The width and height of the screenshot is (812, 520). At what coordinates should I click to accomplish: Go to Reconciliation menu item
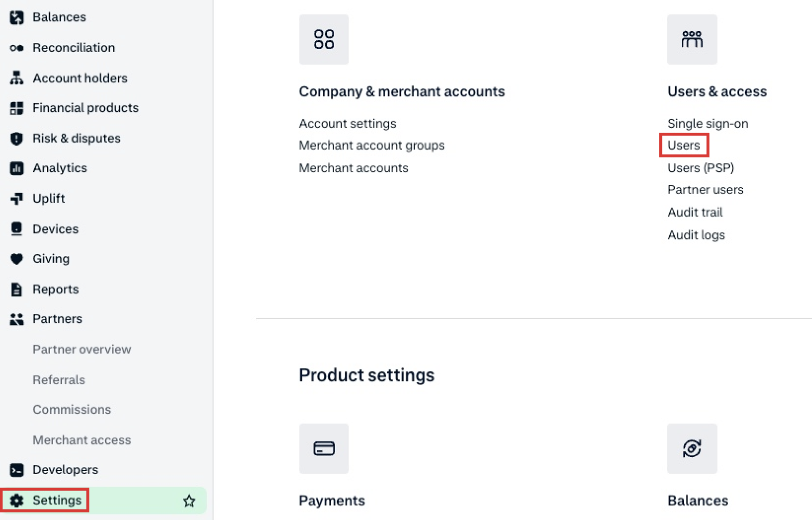74,48
